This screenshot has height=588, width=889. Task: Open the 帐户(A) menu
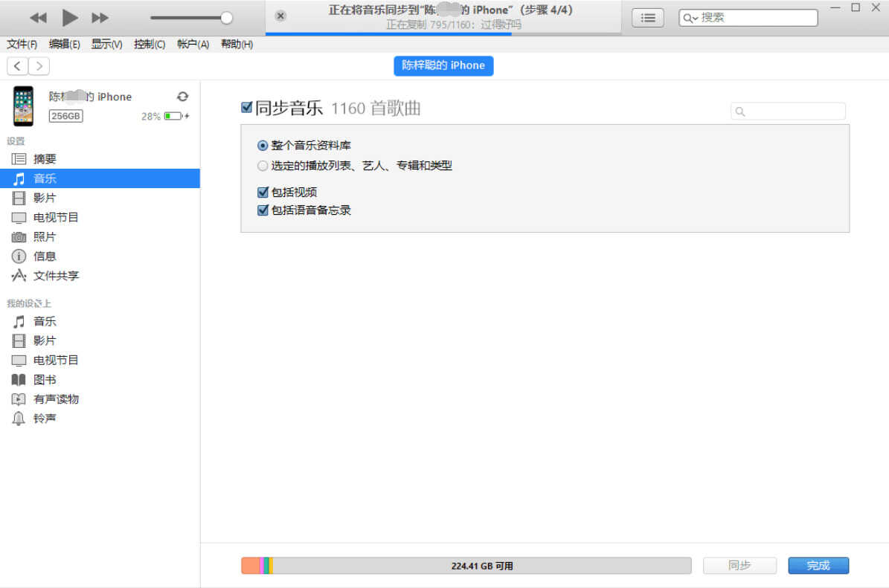coord(193,44)
